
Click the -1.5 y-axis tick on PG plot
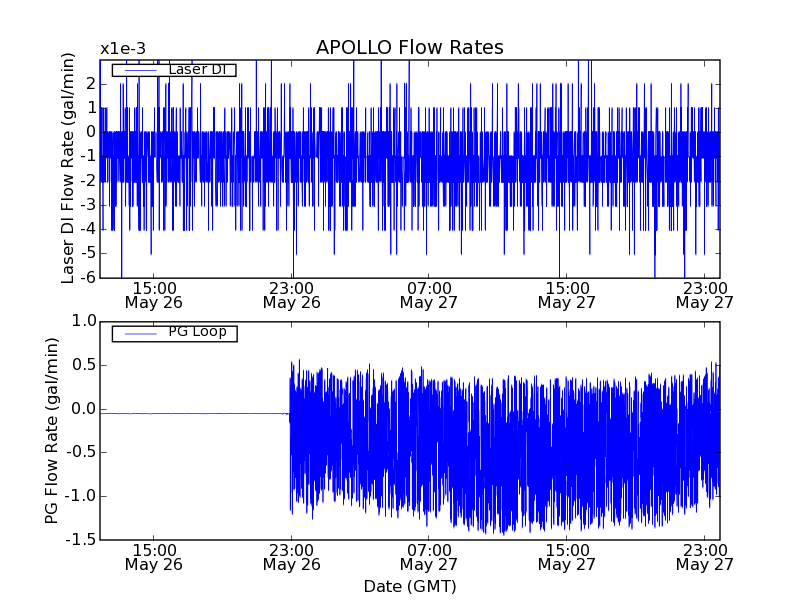tap(81, 540)
